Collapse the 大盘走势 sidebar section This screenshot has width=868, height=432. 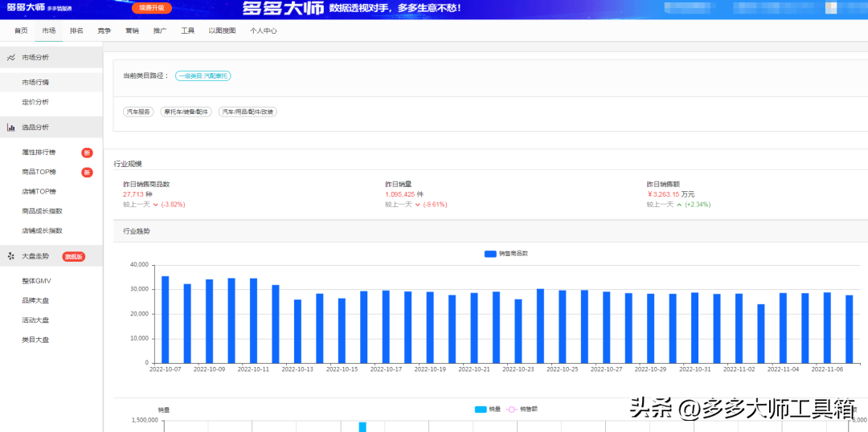(51, 256)
